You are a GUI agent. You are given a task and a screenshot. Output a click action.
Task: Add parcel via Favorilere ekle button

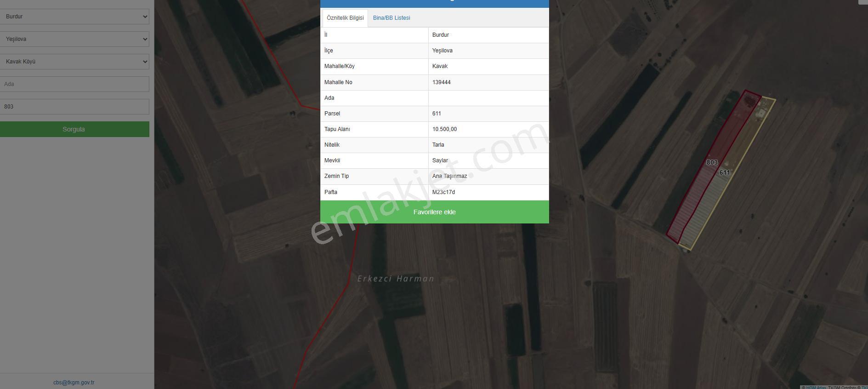click(435, 212)
